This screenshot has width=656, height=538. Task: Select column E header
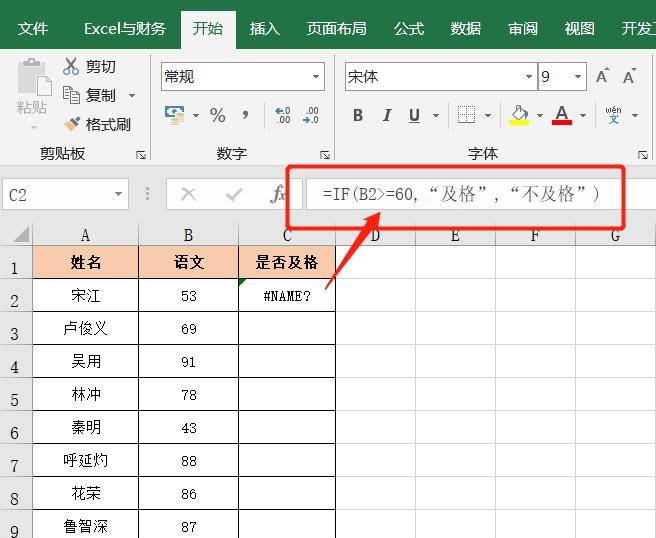(x=455, y=236)
